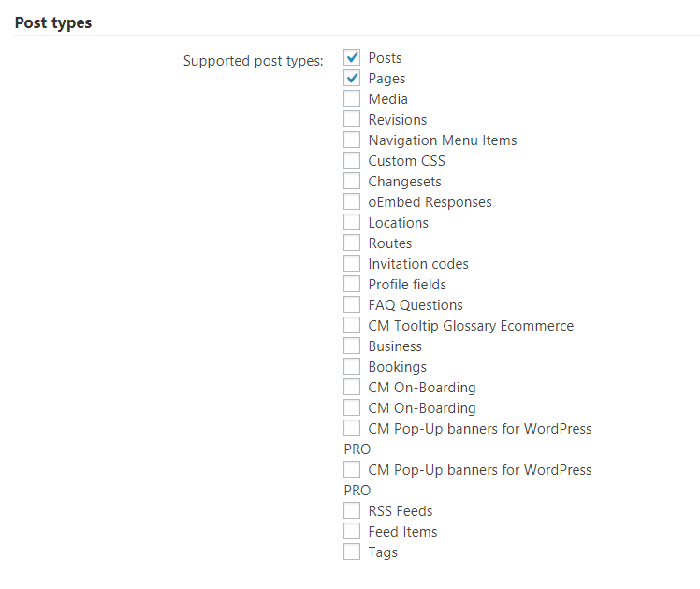Screen dimensions: 700x589
Task: Enable the Routes post type
Action: click(x=352, y=243)
